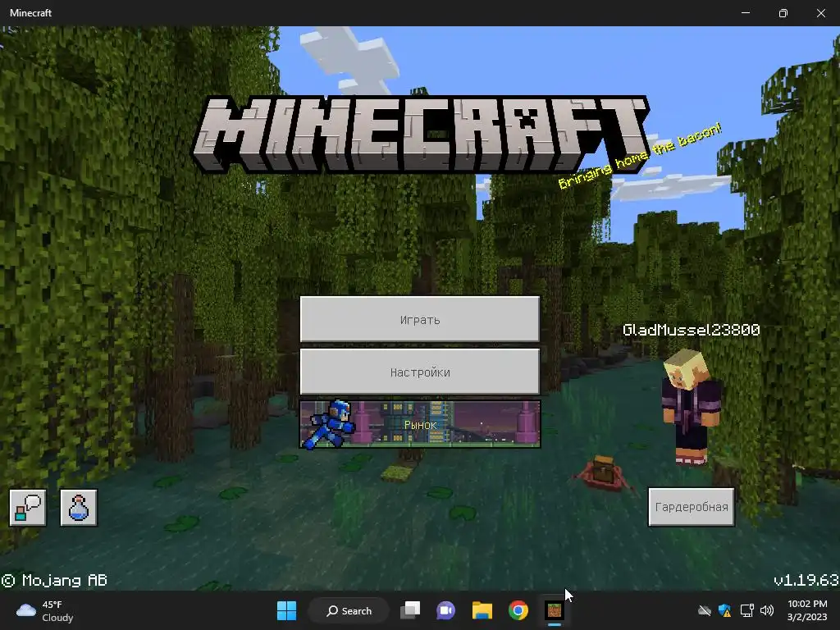
Task: Open File Explorer from taskbar
Action: [x=482, y=610]
